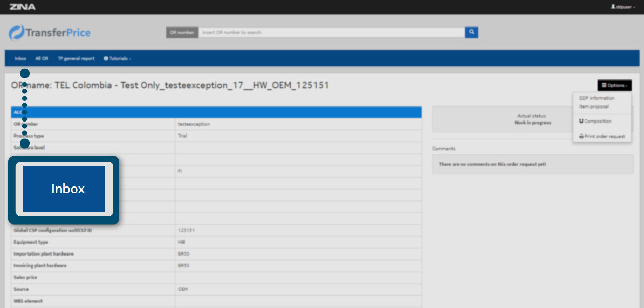The image size is (644, 308).
Task: Click the magnifier search button
Action: click(x=471, y=32)
